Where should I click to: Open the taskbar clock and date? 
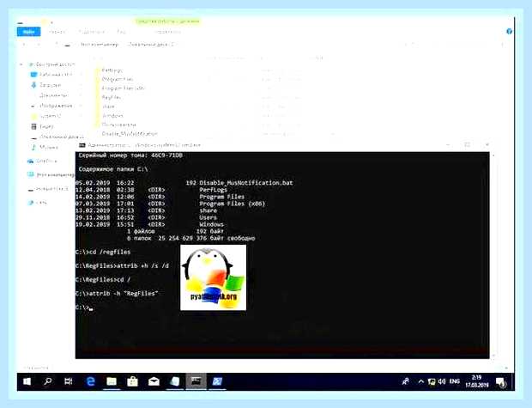[x=477, y=381]
